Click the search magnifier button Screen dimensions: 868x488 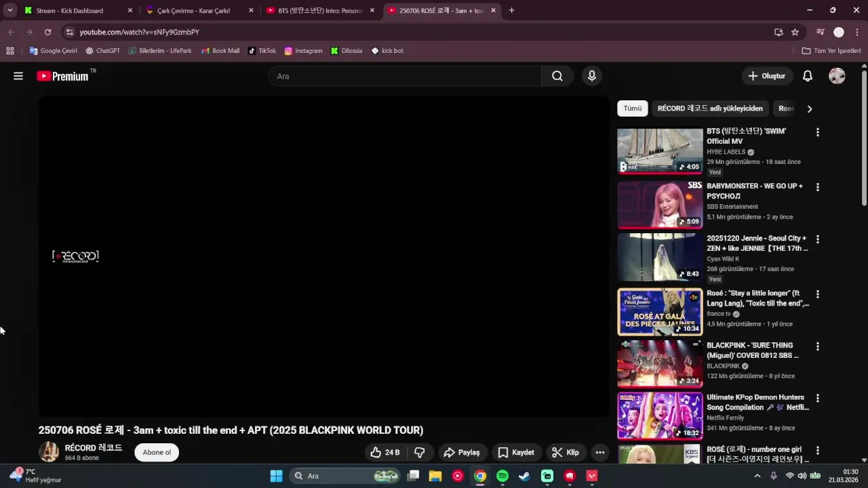click(x=557, y=76)
